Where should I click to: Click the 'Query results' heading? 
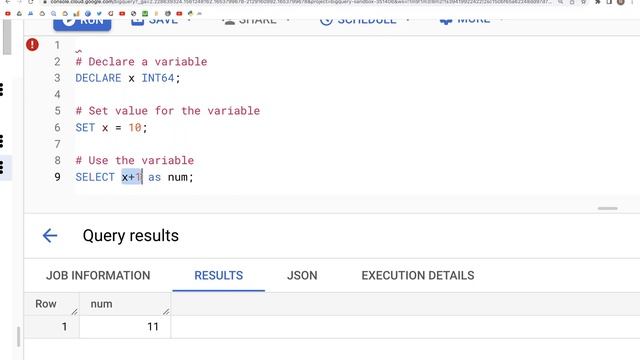pyautogui.click(x=131, y=236)
